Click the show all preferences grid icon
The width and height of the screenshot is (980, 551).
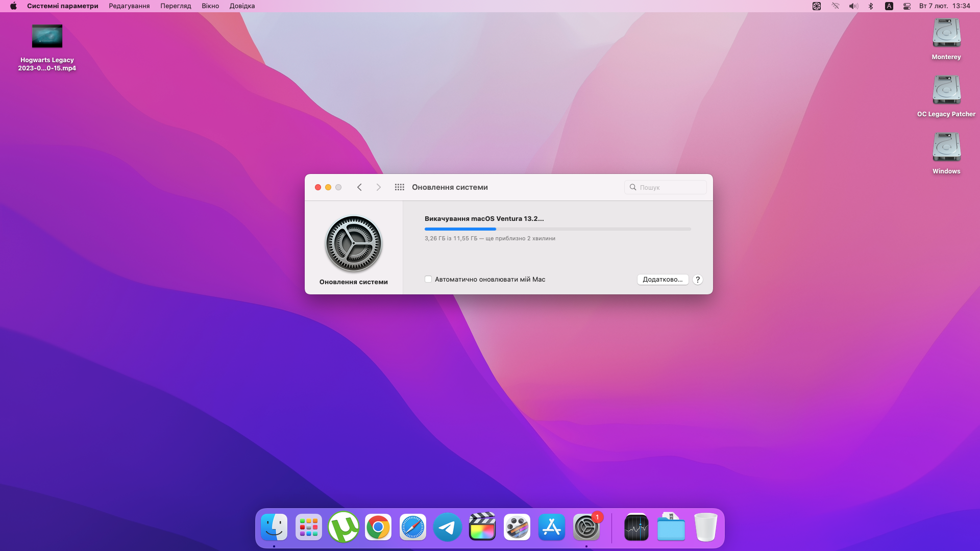click(x=399, y=187)
